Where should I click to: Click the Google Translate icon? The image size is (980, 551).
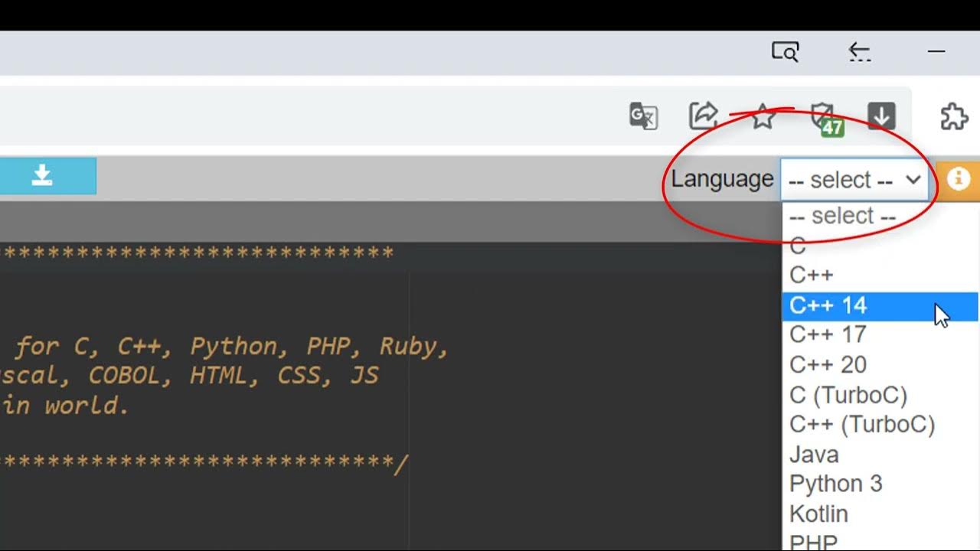[643, 116]
